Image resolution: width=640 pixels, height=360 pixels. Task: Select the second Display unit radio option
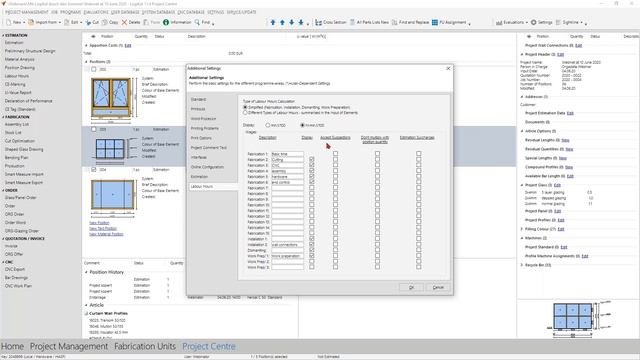(302, 125)
